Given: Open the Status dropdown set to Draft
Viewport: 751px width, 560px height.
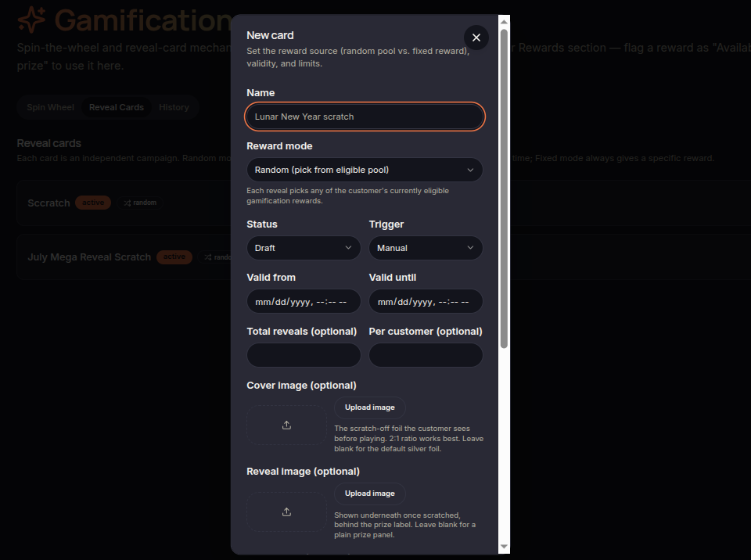Looking at the screenshot, I should tap(304, 248).
